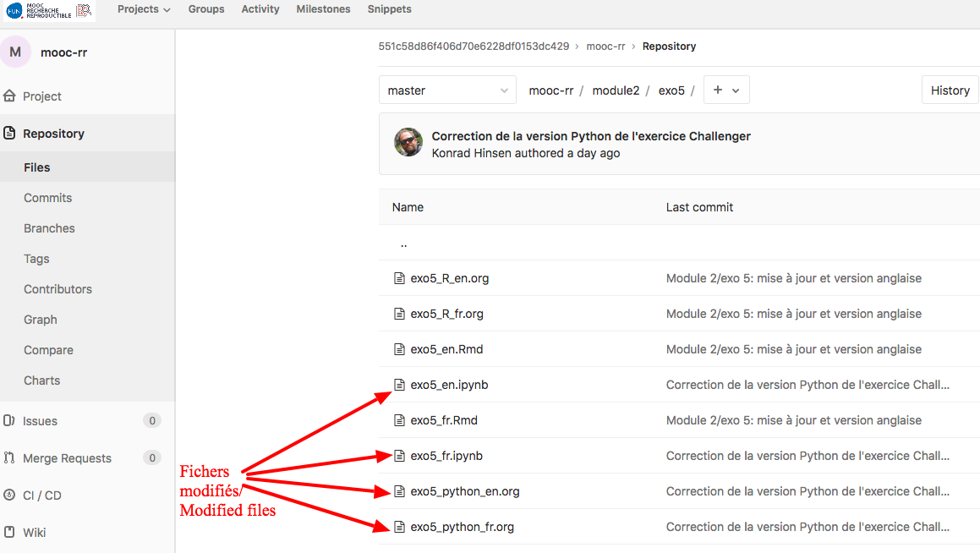Viewport: 980px width, 553px height.
Task: Open Snippets in top navigation
Action: click(390, 9)
